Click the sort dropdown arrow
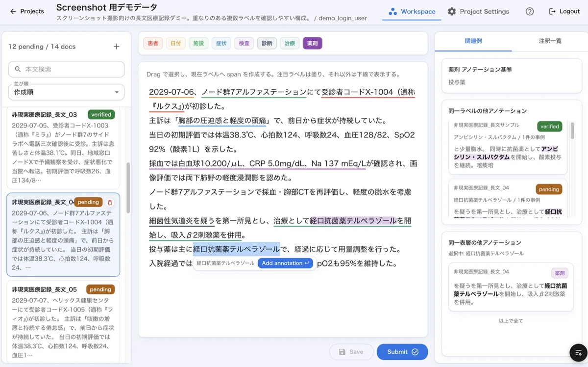The height and width of the screenshot is (367, 588). (x=117, y=92)
